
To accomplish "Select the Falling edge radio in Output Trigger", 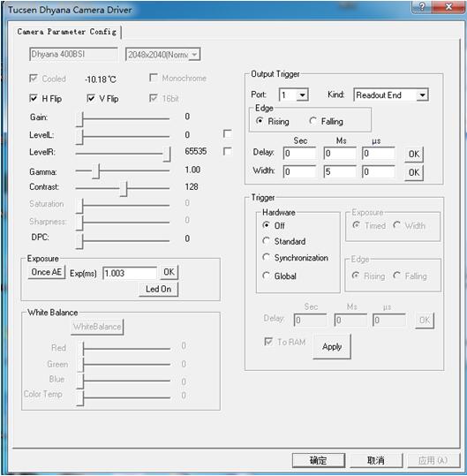I will [313, 121].
